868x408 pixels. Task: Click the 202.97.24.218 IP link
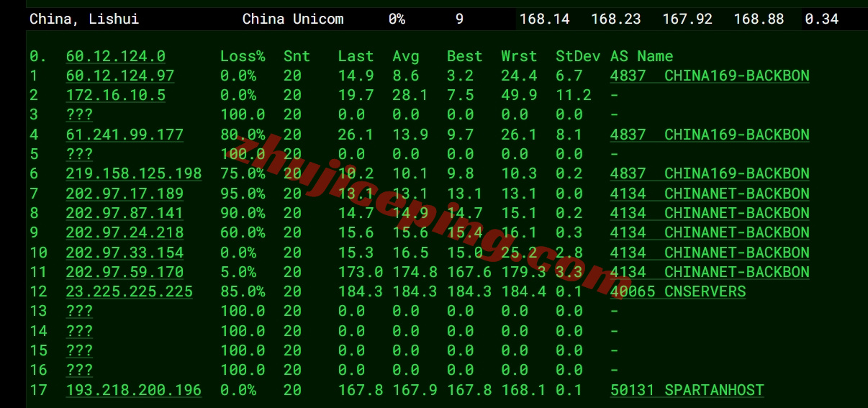point(125,232)
